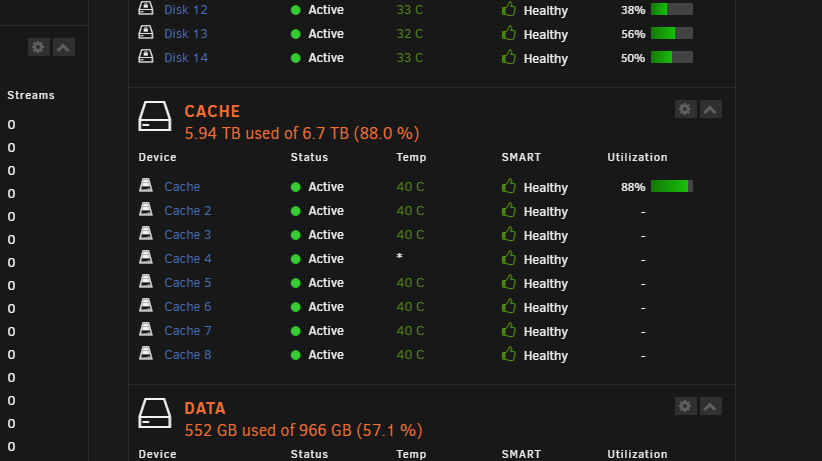Open the DATA pool settings gear
Screen dimensions: 822x461
[685, 406]
